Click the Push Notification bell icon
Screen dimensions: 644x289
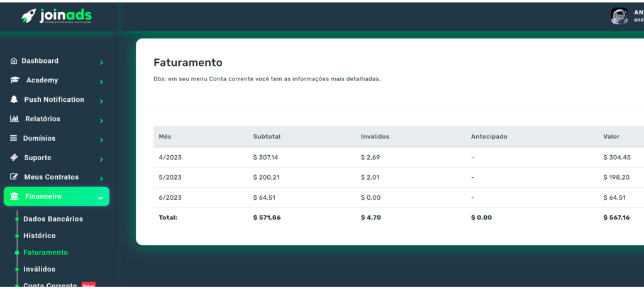pyautogui.click(x=14, y=100)
